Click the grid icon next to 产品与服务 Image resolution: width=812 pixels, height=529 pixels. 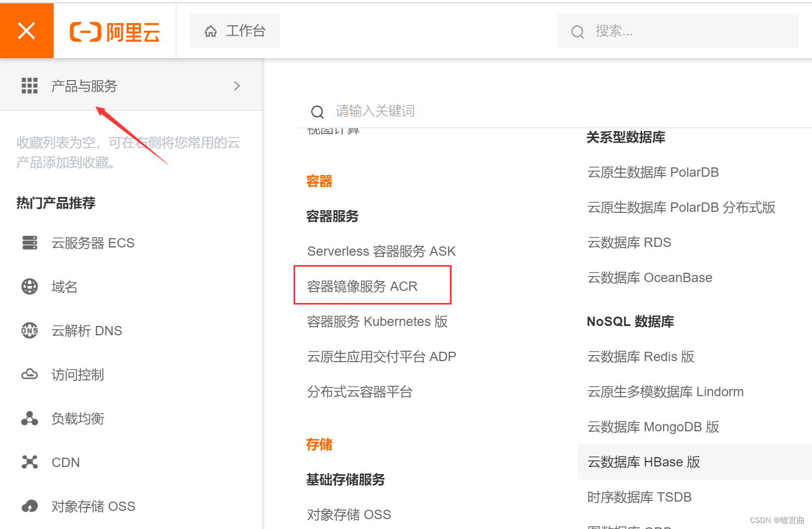[30, 86]
